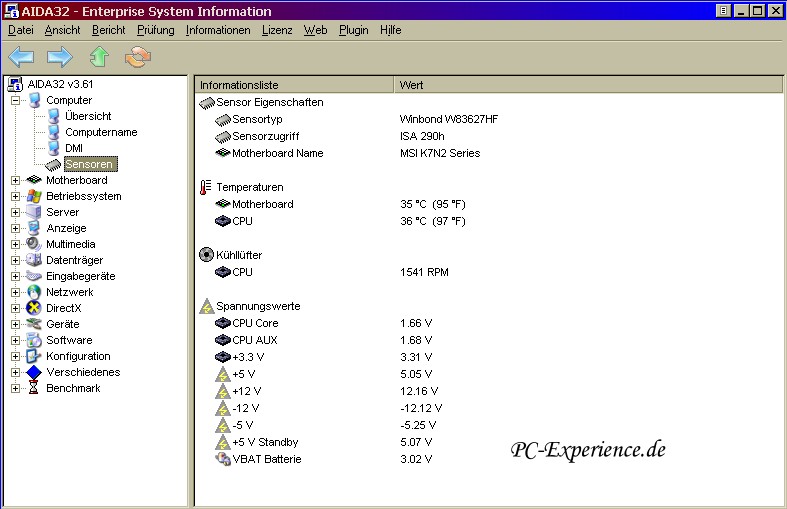Select the CPU AUX voltage row
The image size is (787, 509).
click(x=254, y=340)
